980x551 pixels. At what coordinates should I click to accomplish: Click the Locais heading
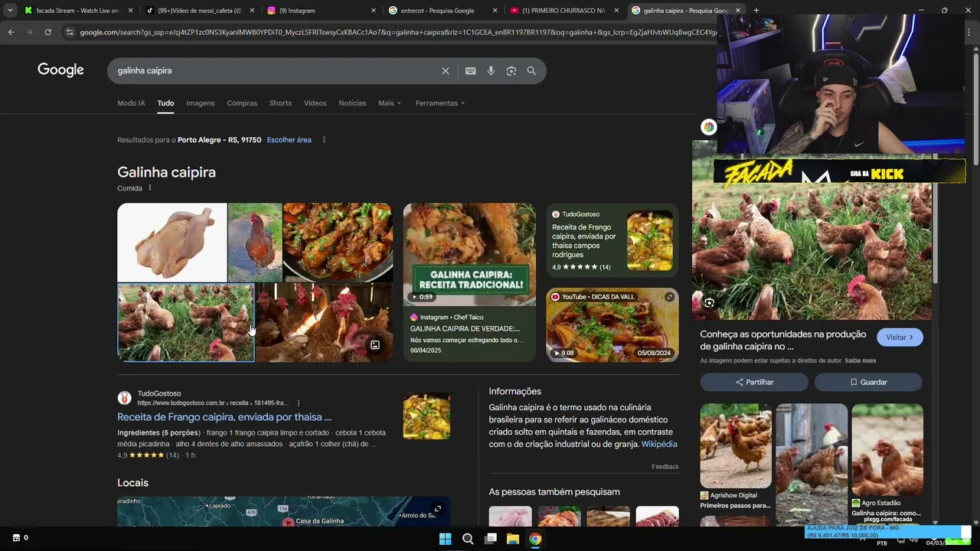[132, 483]
